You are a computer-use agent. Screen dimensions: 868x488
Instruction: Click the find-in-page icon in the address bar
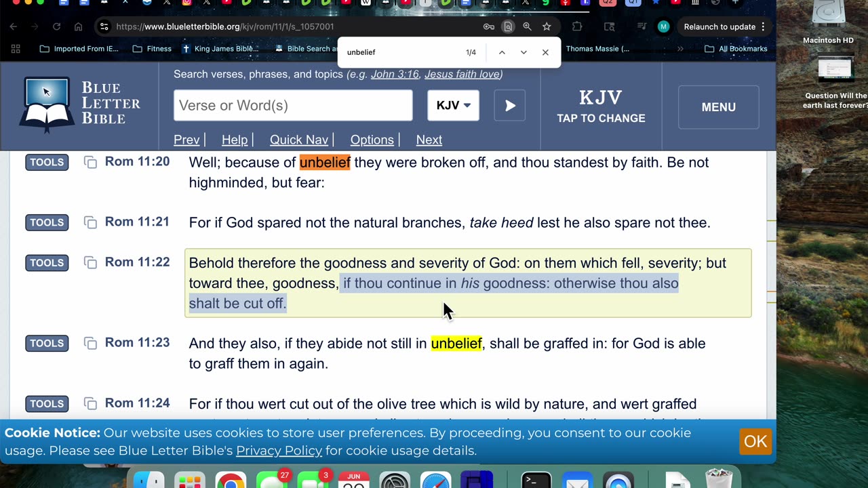pyautogui.click(x=508, y=26)
